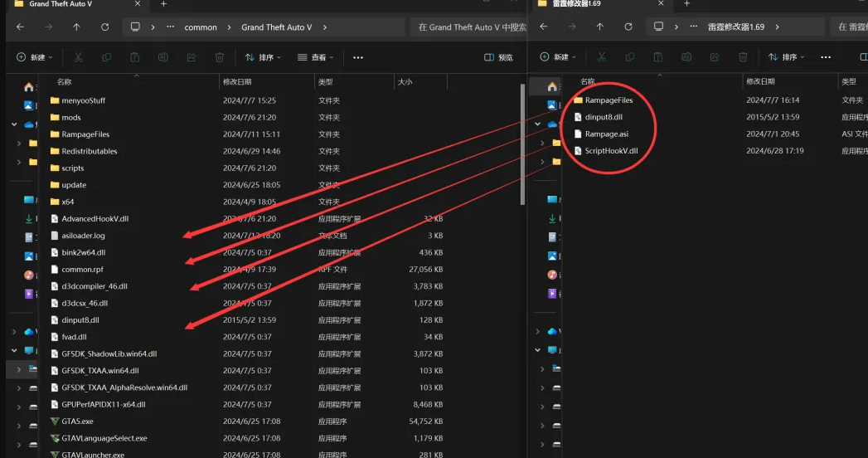Viewport: 868px width, 458px height.
Task: Click the common breadcrumb in address bar
Action: pos(201,27)
